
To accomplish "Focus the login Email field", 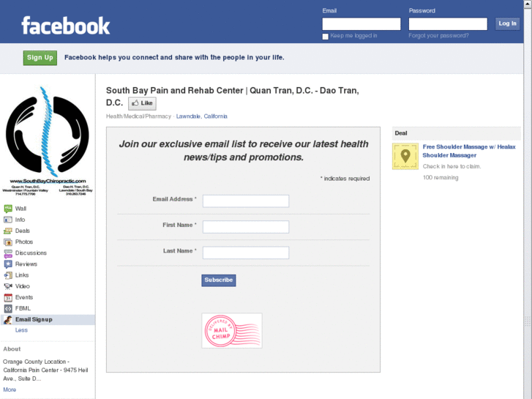I will click(x=361, y=24).
